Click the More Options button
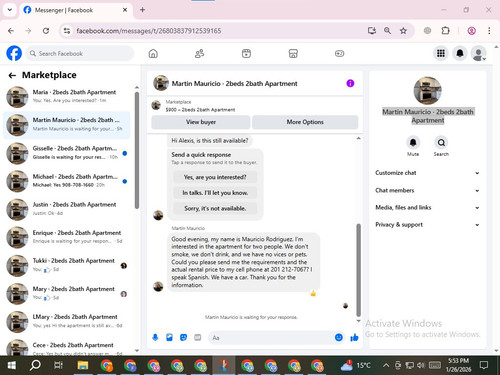Screen dimensions: 500x375 click(305, 122)
